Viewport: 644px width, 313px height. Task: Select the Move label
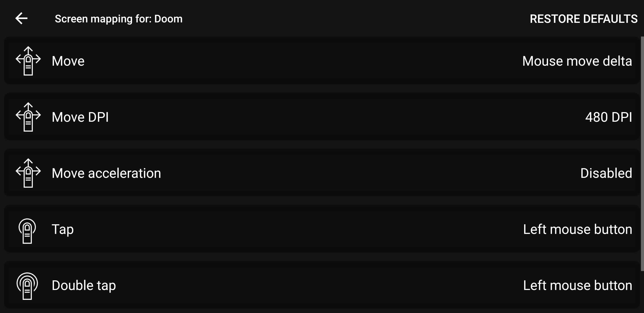68,61
